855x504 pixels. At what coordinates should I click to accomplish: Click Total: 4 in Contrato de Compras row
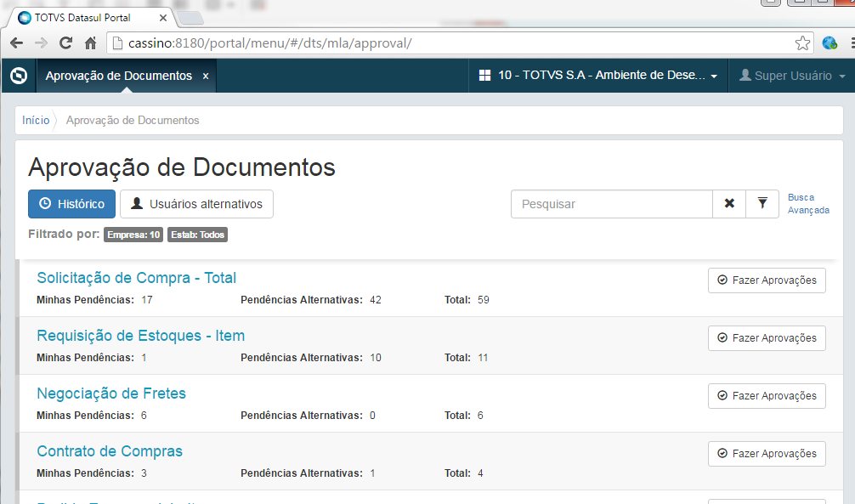click(x=464, y=473)
